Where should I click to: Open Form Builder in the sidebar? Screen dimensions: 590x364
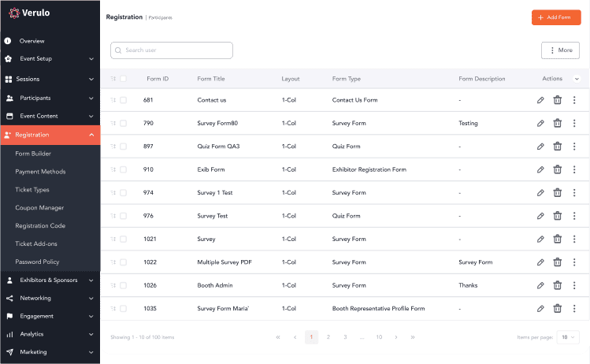point(33,154)
